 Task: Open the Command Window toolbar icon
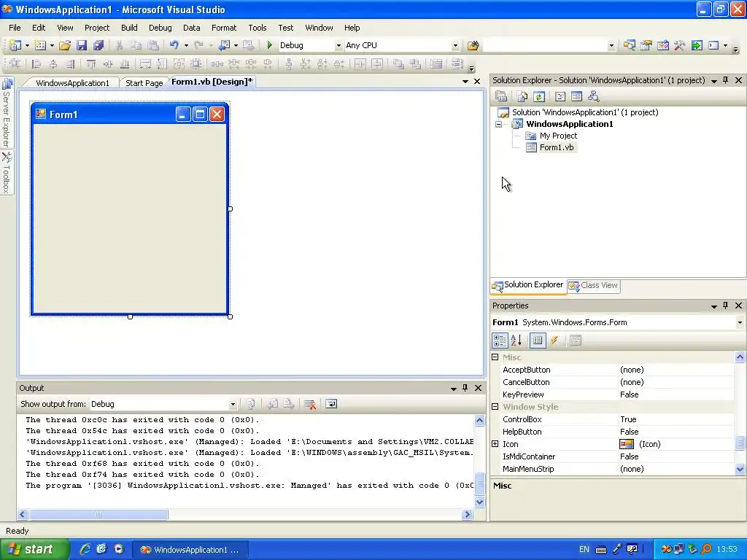713,45
